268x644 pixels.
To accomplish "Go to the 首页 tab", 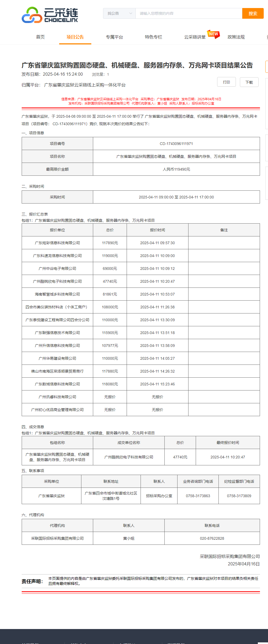I will coord(40,37).
